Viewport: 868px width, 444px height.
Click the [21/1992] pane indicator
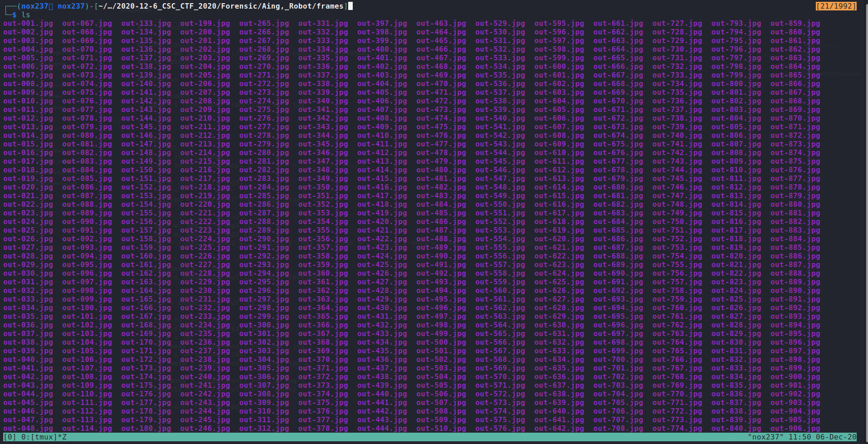pyautogui.click(x=836, y=6)
